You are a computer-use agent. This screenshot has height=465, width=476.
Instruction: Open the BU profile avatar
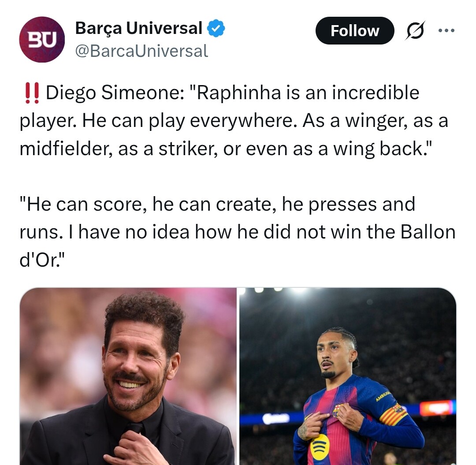(x=42, y=40)
